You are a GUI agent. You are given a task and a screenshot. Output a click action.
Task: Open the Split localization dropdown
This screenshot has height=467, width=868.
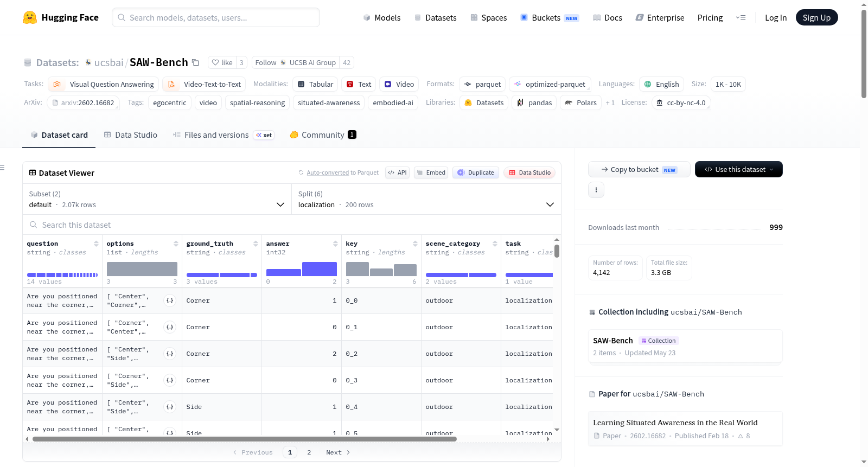click(x=426, y=199)
